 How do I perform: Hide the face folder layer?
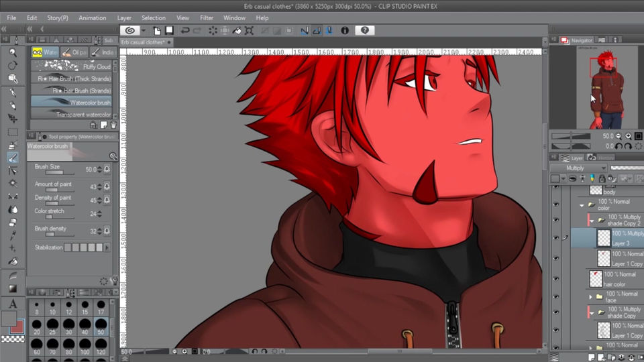pyautogui.click(x=556, y=296)
